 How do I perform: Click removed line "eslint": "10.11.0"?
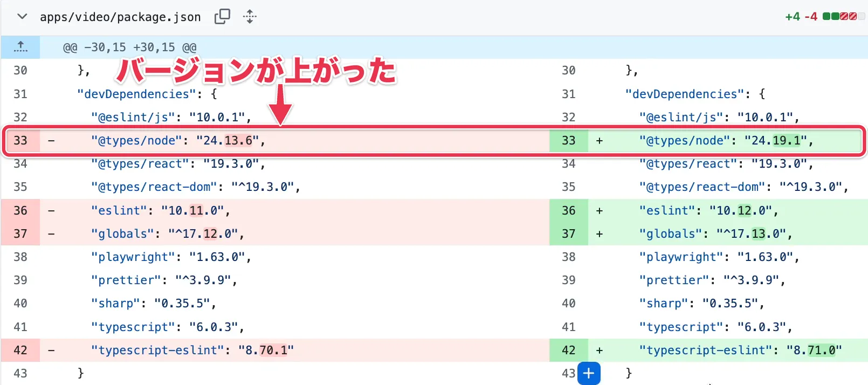tap(161, 211)
